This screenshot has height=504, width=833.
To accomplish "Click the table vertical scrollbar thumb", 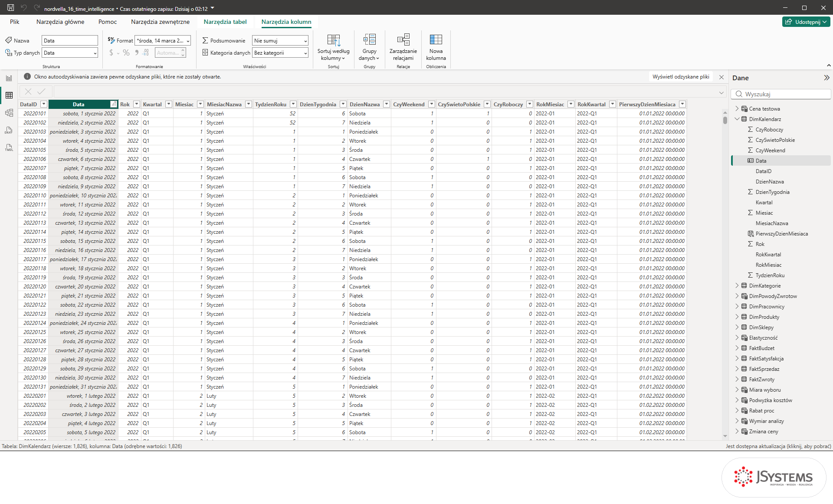I will 725,120.
